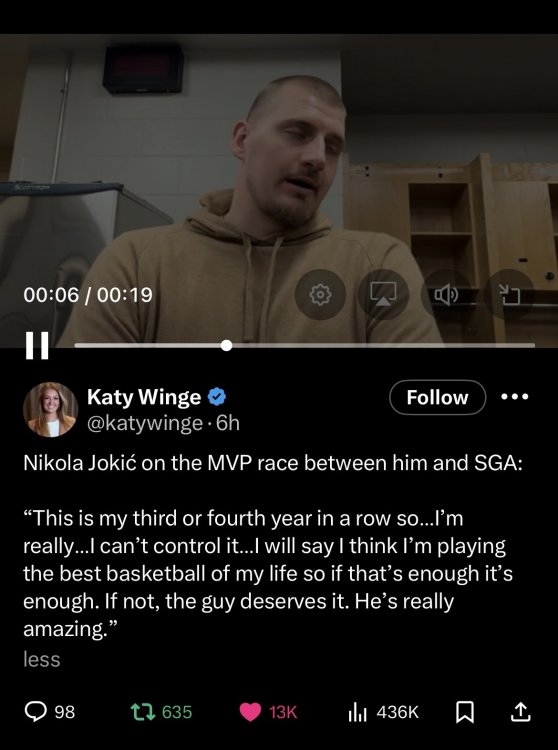The height and width of the screenshot is (750, 558).
Task: Click the video progress slider knob
Action: [x=227, y=345]
